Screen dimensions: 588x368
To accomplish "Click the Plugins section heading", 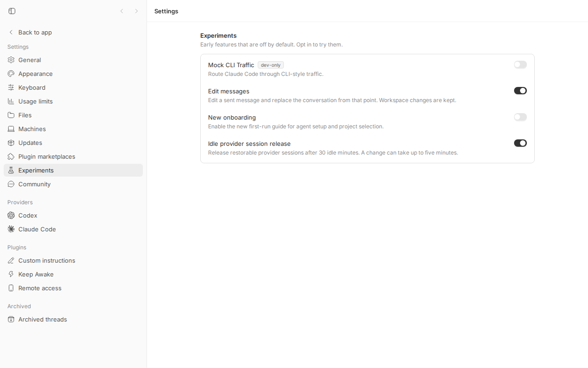I will coord(17,247).
